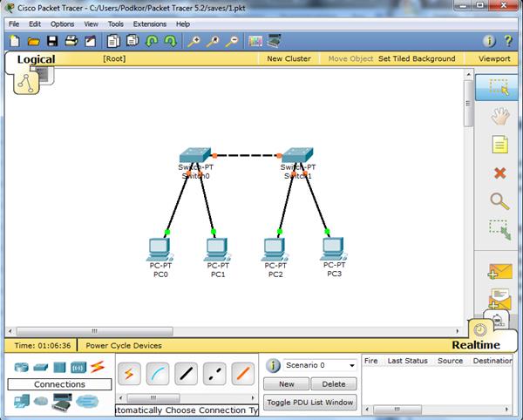Open the Scenario 0 dropdown
The image size is (523, 420).
tap(320, 365)
